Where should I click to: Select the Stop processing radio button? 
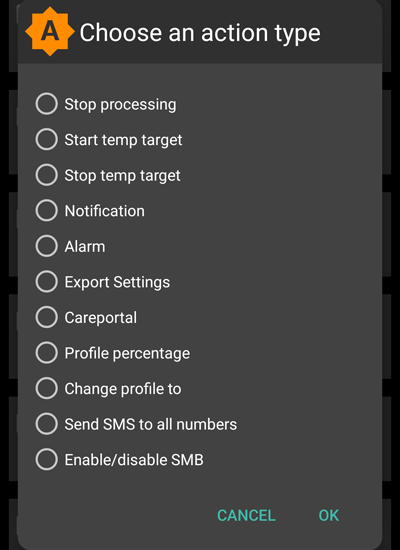point(46,104)
